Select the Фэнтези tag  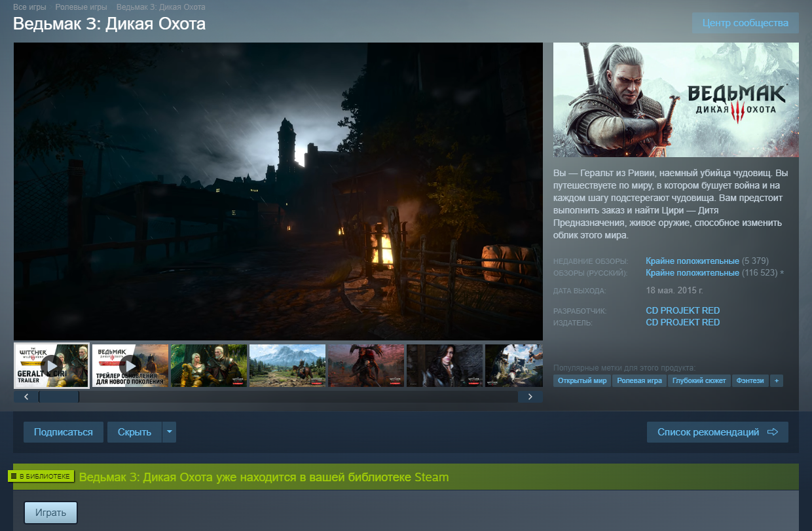point(750,380)
